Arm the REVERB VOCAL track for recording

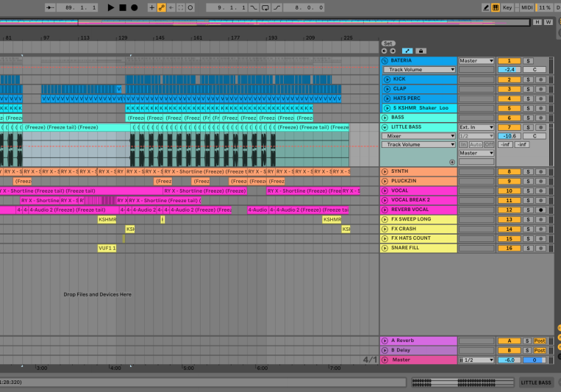[541, 210]
